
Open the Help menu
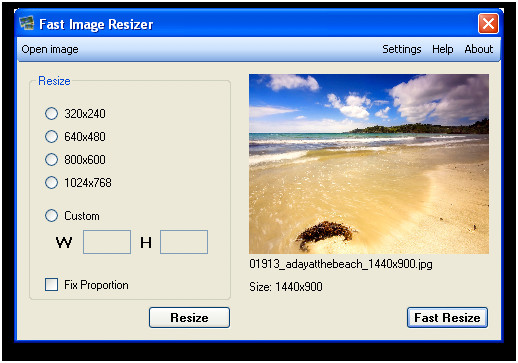coord(443,49)
